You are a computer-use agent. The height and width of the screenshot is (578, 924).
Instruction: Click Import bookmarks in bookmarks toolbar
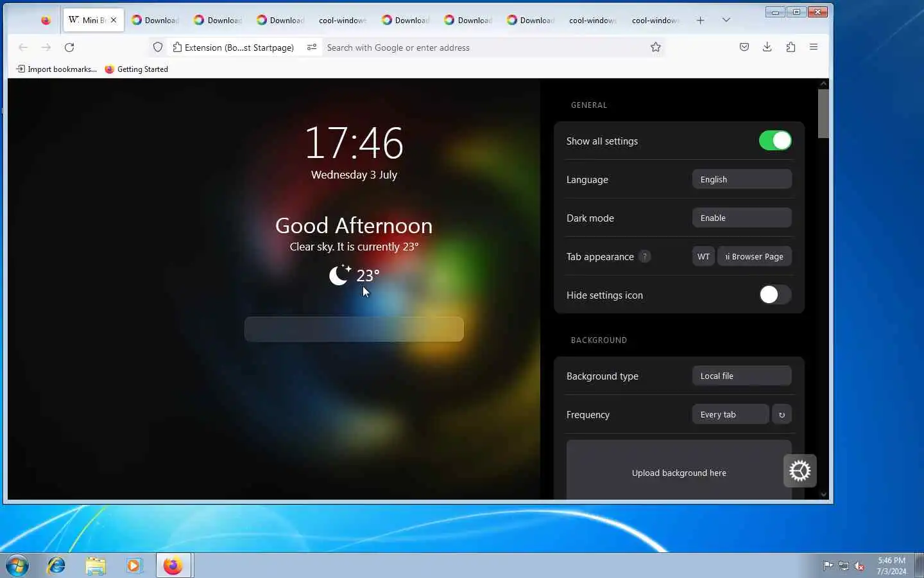point(56,69)
